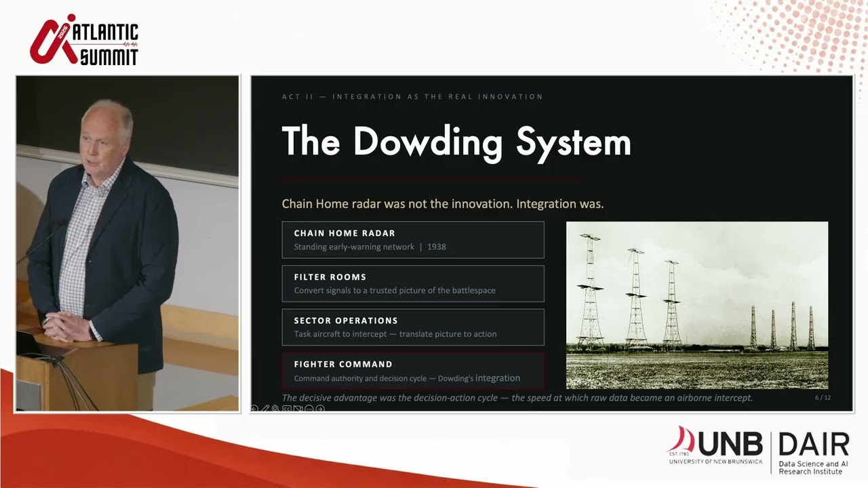The image size is (868, 488).
Task: Click the 'ACT II — INTEGRATION AS THE REAL INNOVATION' header
Action: 412,97
